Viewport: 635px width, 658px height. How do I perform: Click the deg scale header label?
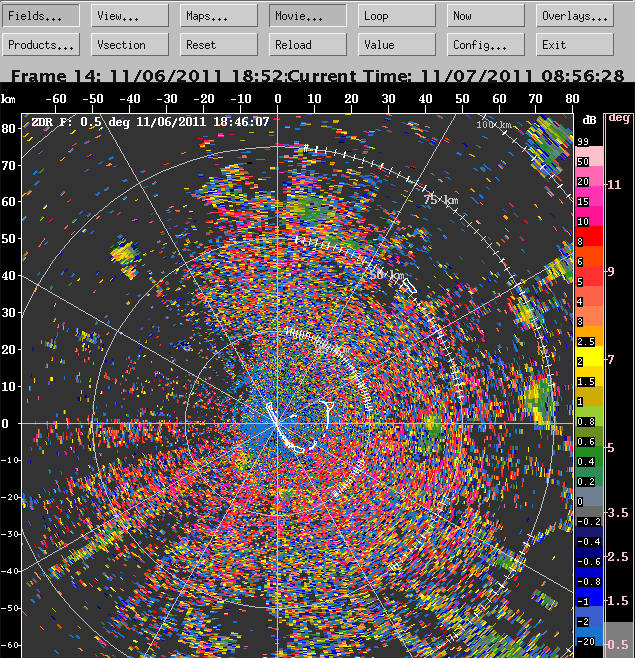[x=619, y=118]
